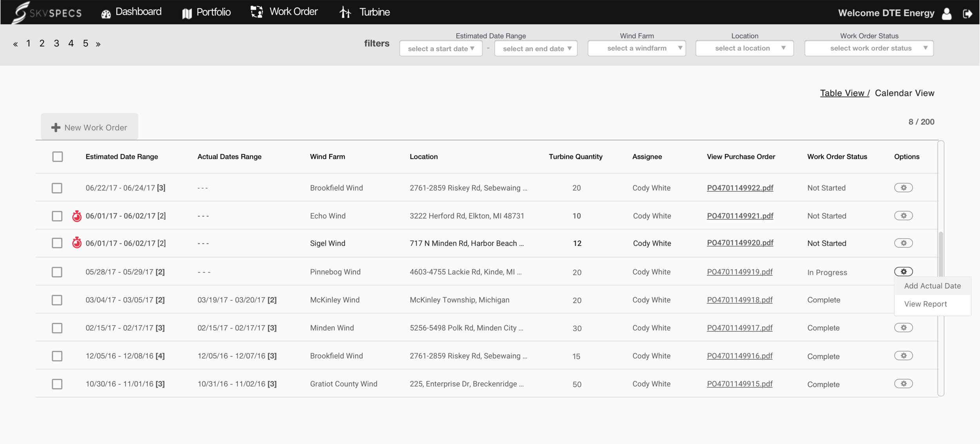Image resolution: width=980 pixels, height=444 pixels.
Task: Click the options gear for Minden Wind row
Action: 903,328
